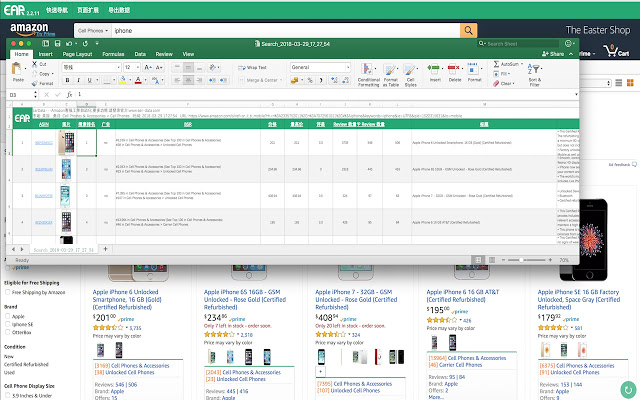Open the Formulas ribbon tab
640x400 pixels.
pos(113,53)
